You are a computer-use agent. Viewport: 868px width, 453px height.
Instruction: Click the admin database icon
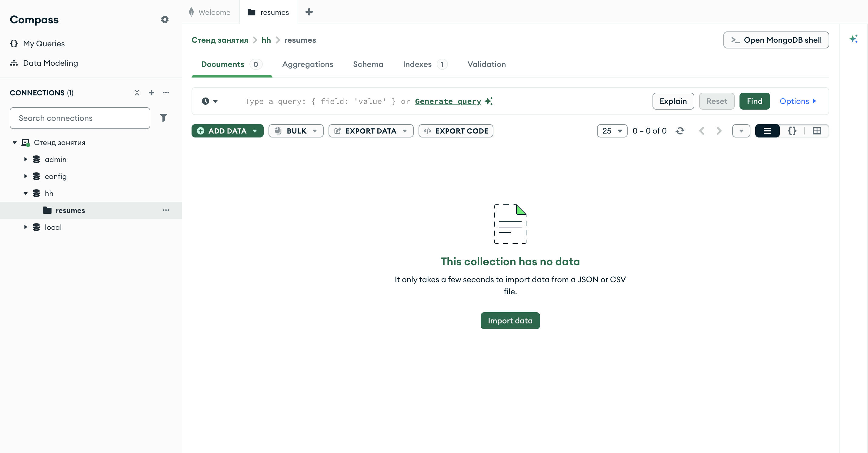36,159
